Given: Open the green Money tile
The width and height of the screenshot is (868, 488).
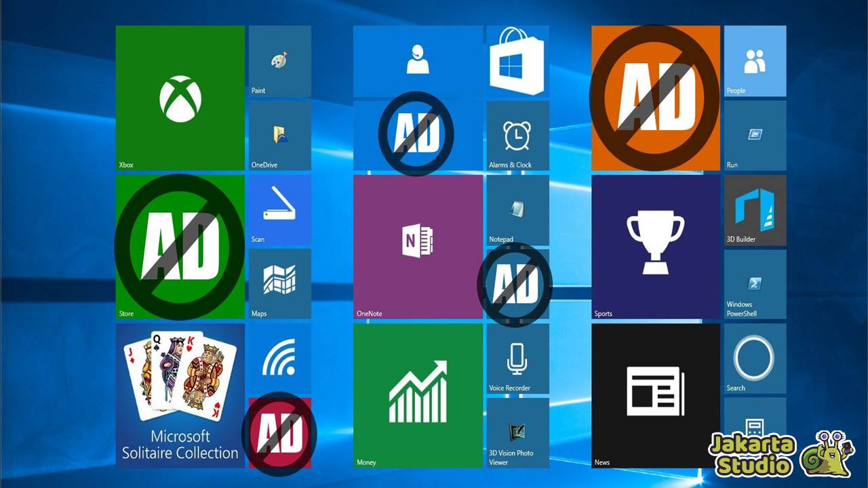Looking at the screenshot, I should [418, 395].
